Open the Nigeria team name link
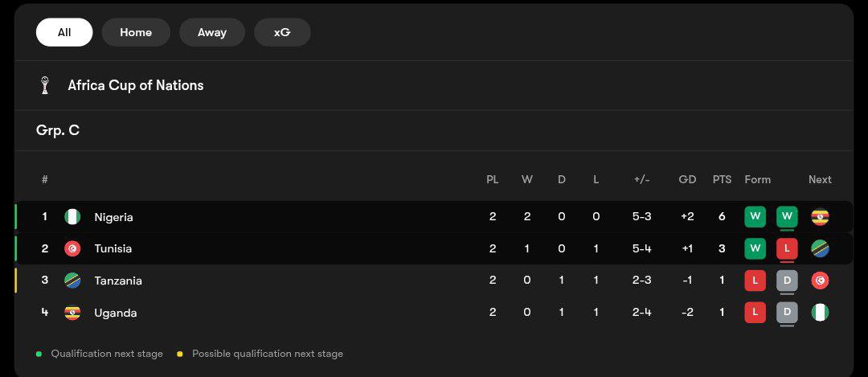The image size is (868, 377). [x=113, y=217]
